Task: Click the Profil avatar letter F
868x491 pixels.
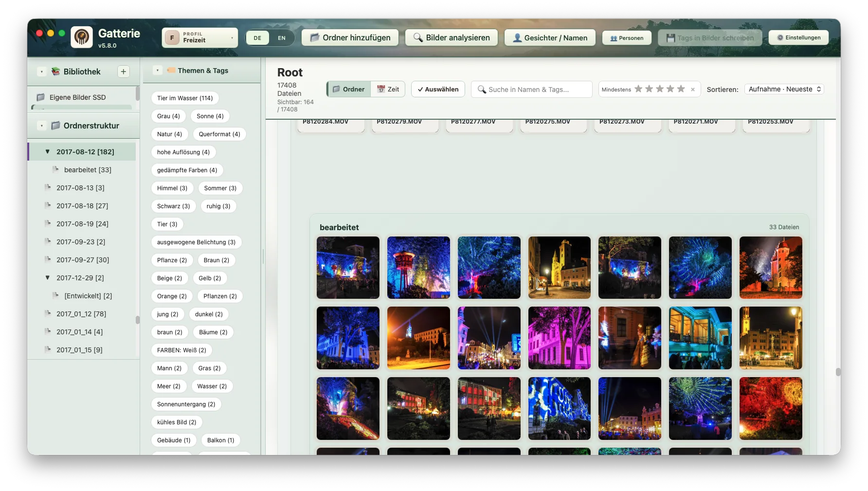Action: coord(172,37)
